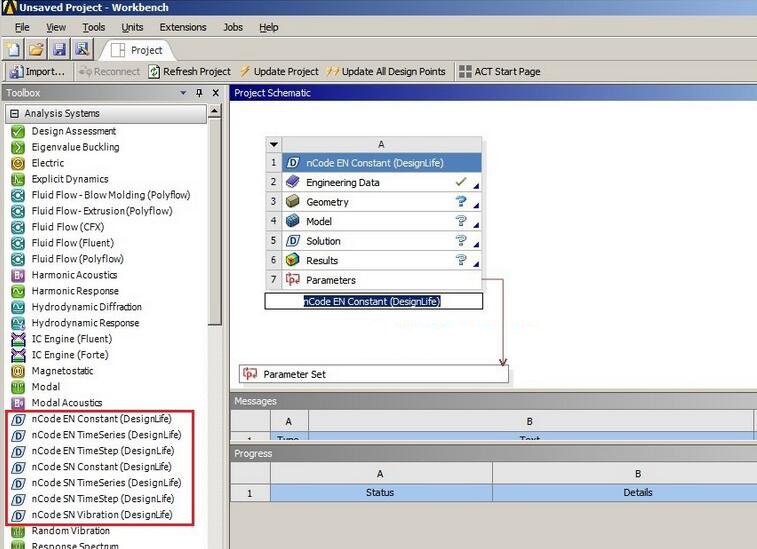Click the Toolbox scrollbar up arrow
757x549 pixels.
pyautogui.click(x=214, y=112)
